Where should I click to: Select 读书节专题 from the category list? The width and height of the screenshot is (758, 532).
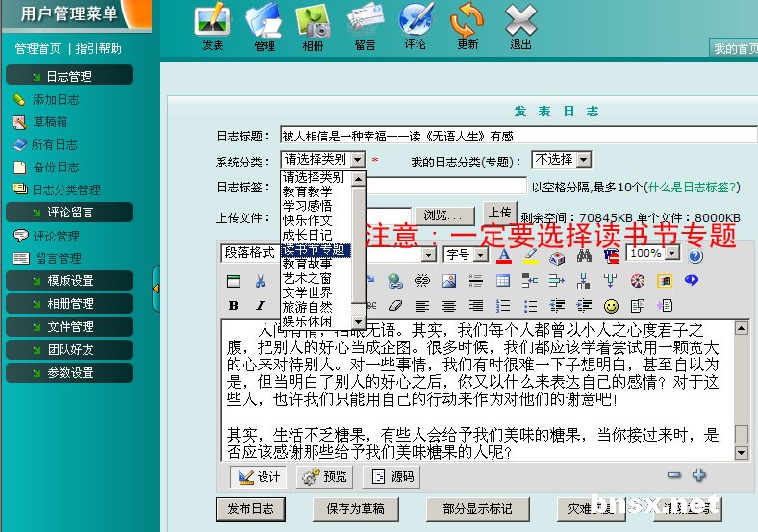(x=315, y=249)
